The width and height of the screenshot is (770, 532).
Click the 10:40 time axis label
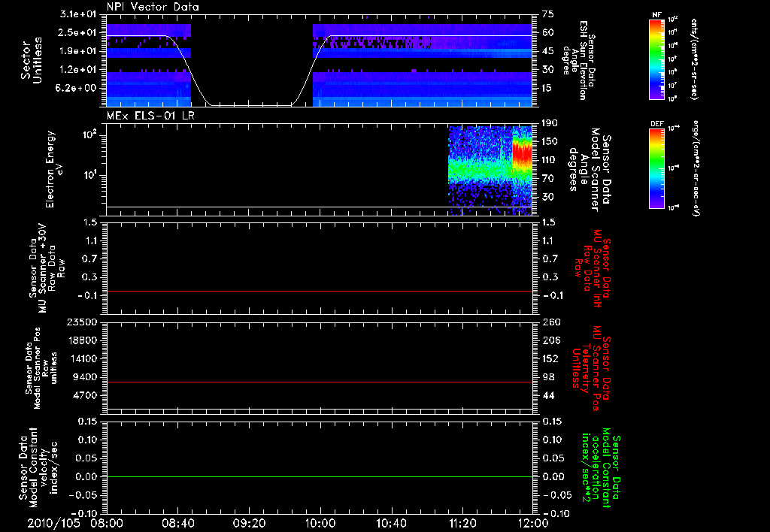tap(391, 523)
